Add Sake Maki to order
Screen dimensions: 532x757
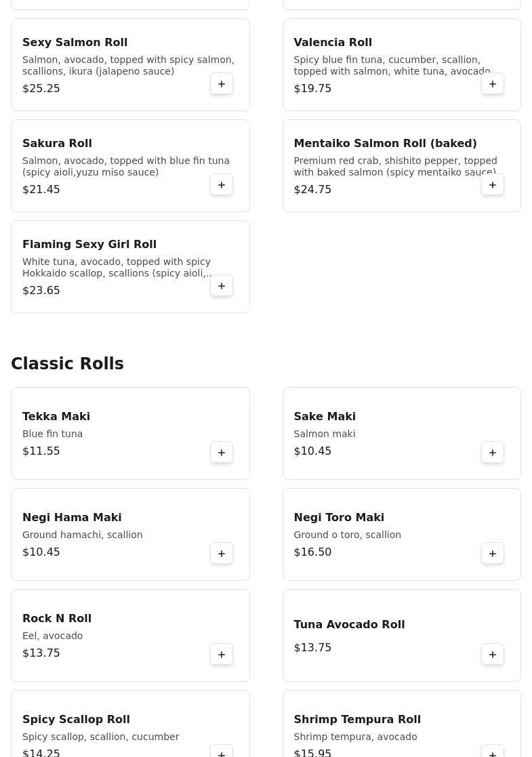tap(493, 453)
